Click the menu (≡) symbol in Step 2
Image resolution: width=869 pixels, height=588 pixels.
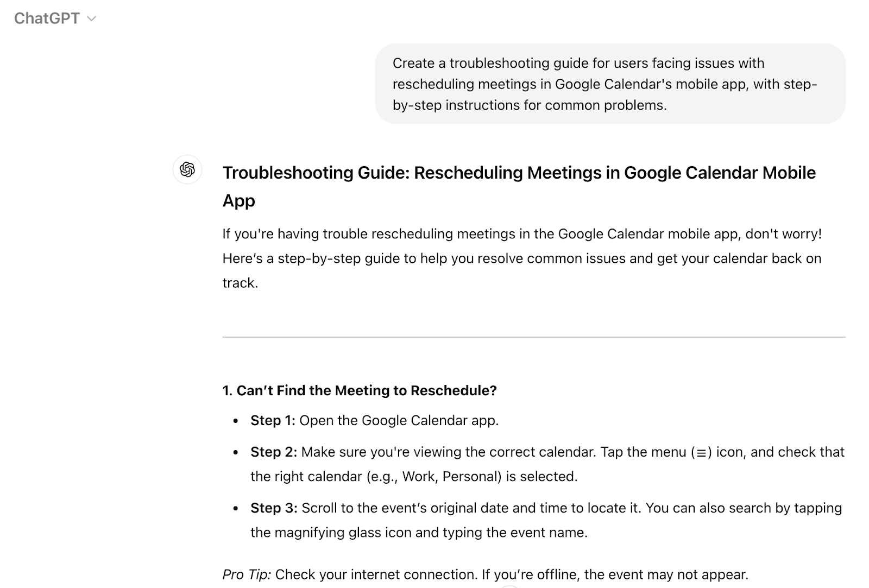(701, 453)
